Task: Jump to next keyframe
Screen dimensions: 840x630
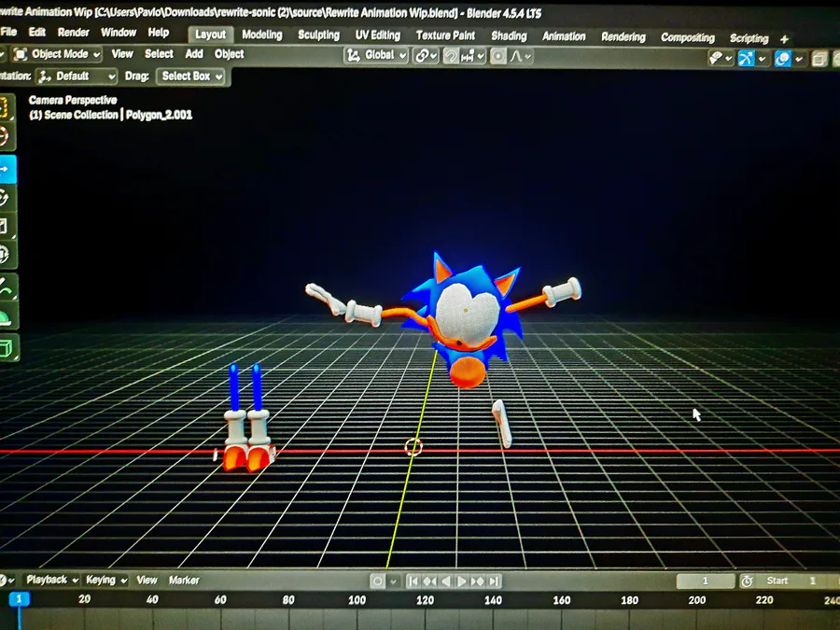Action: click(x=478, y=581)
